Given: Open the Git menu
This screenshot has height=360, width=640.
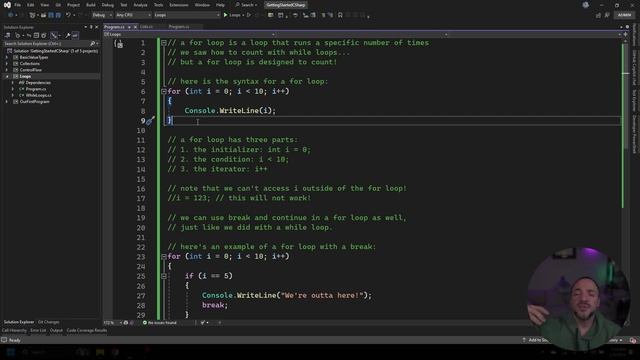Looking at the screenshot, I should pos(58,5).
